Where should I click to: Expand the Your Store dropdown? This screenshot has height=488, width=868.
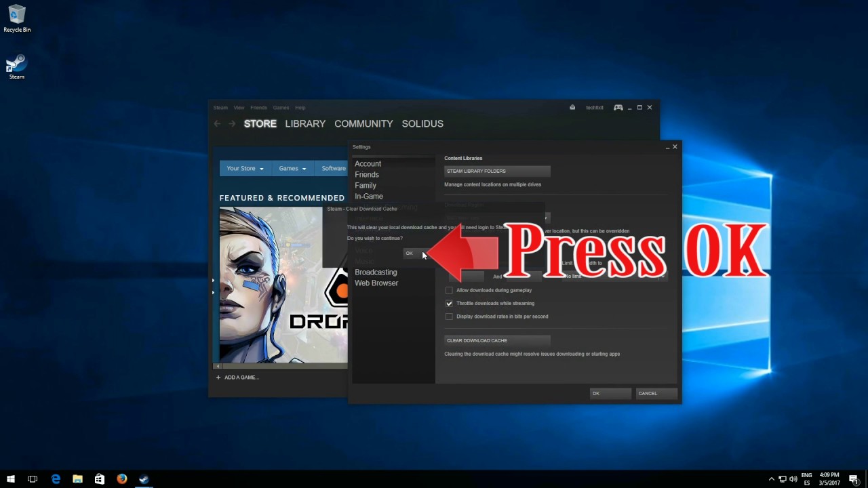pos(245,168)
